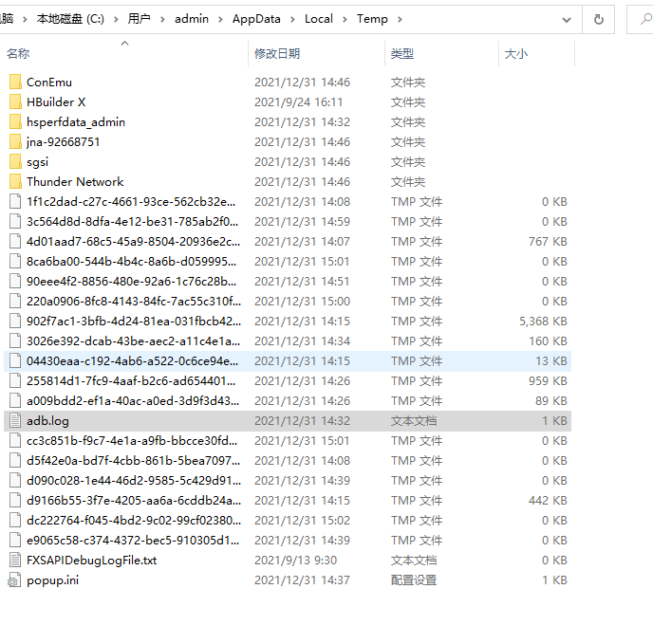Click the Thunder Network folder icon
The width and height of the screenshot is (653, 644).
[x=14, y=182]
